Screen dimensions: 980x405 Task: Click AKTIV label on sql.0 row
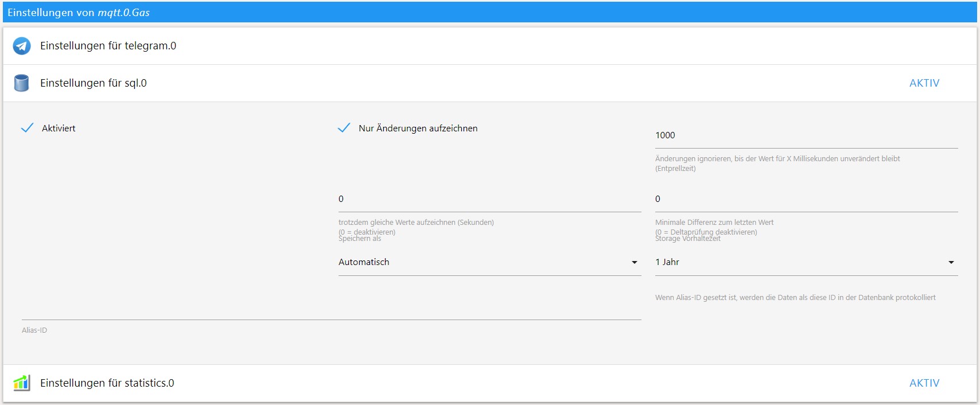click(924, 83)
